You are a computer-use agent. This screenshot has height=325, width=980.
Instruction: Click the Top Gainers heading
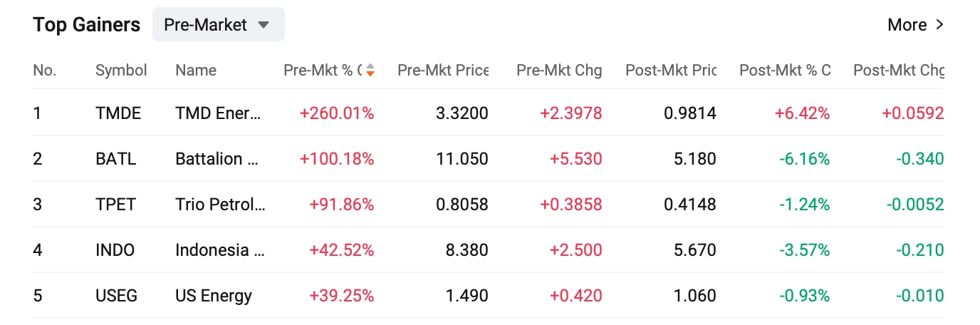[87, 25]
